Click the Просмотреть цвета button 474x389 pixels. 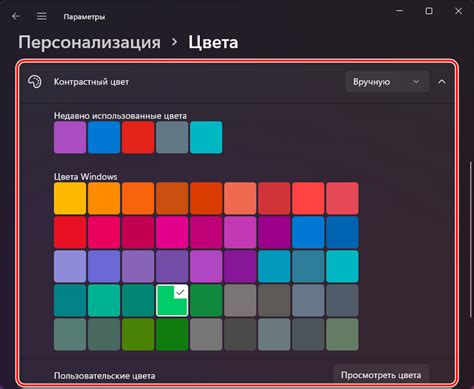[381, 375]
